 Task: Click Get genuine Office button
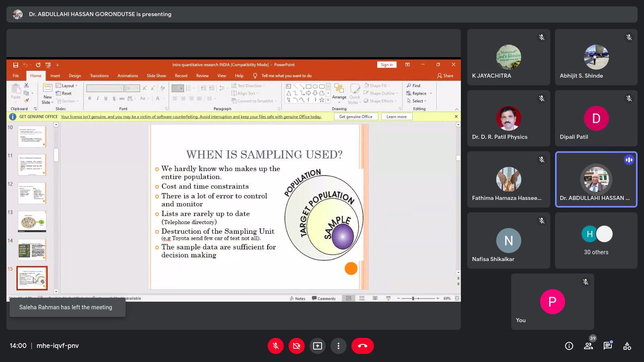coord(356,117)
